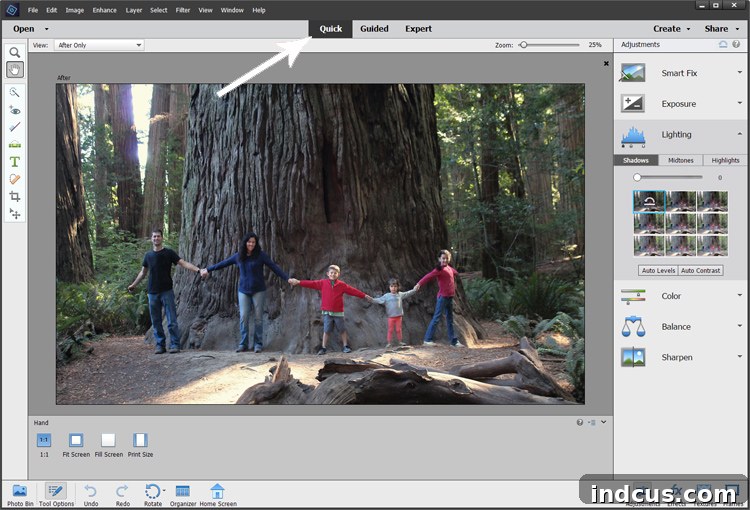Viewport: 750px width, 510px height.
Task: Open Tool Options help icon
Action: [580, 422]
